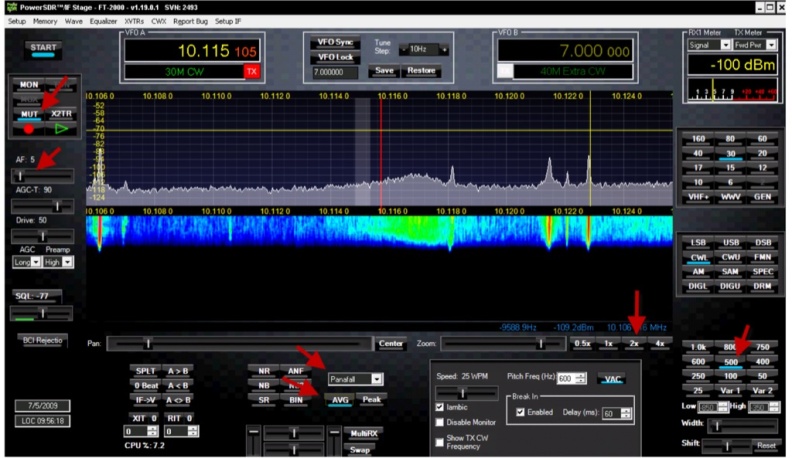
Task: Toggle the Peak display button
Action: [x=371, y=400]
